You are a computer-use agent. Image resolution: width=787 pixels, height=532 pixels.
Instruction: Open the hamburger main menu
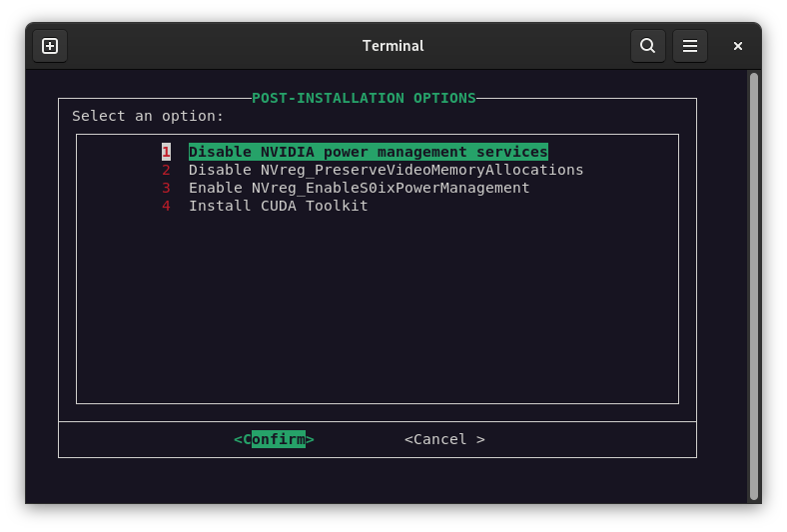tap(689, 46)
